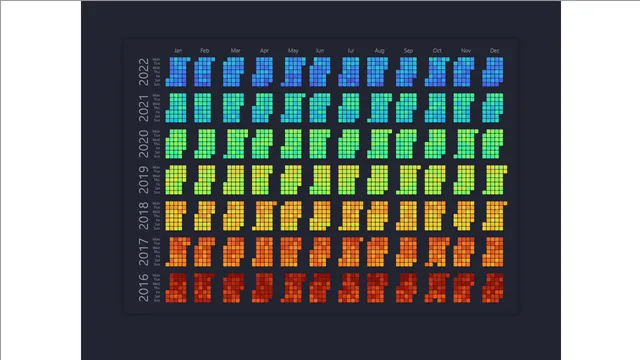This screenshot has height=360, width=640.
Task: Click the January 2020 green heatmap block
Action: 176,144
